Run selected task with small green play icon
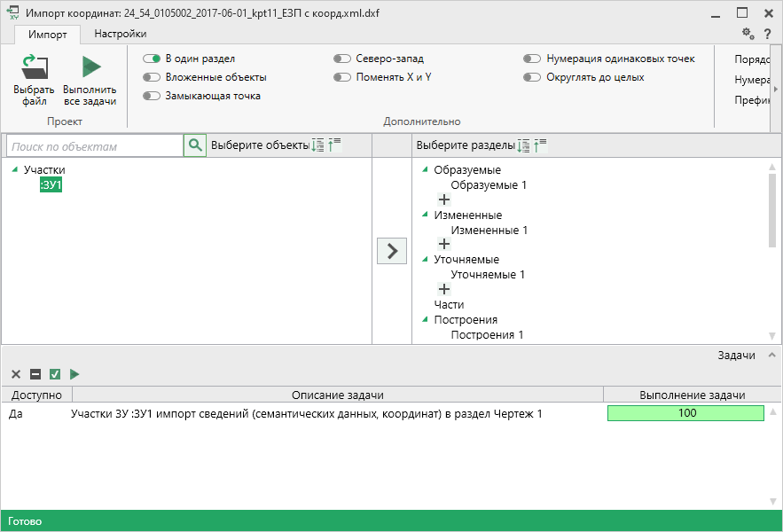783x532 pixels. (x=74, y=374)
